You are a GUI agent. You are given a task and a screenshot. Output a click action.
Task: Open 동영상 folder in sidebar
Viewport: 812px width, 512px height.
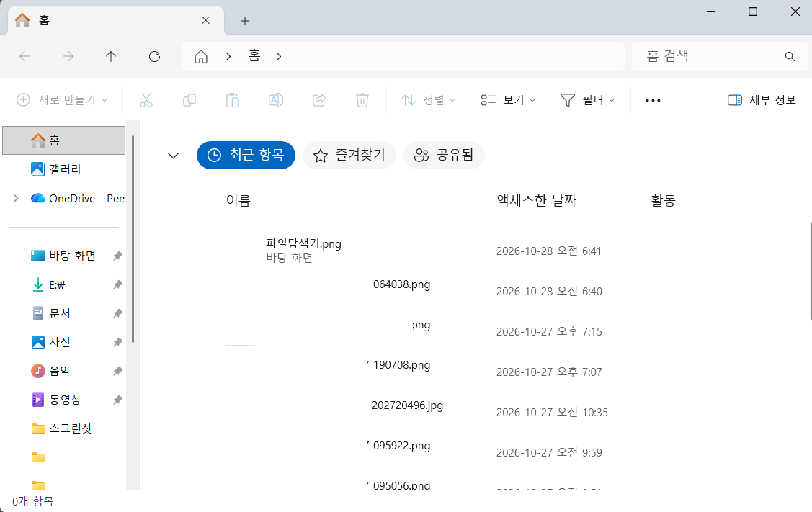point(56,400)
